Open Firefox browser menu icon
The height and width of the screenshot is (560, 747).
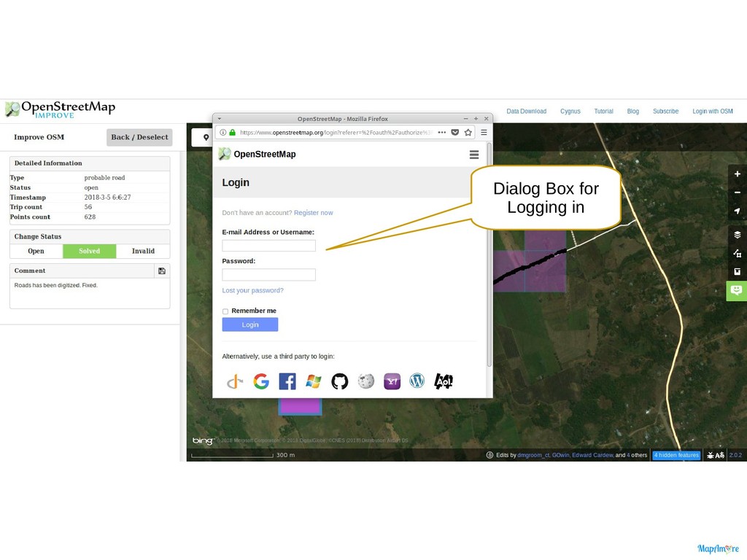484,133
